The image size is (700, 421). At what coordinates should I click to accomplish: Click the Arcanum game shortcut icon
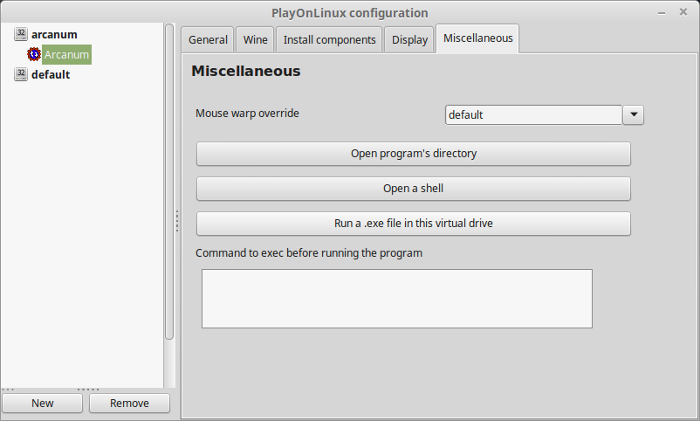(34, 54)
